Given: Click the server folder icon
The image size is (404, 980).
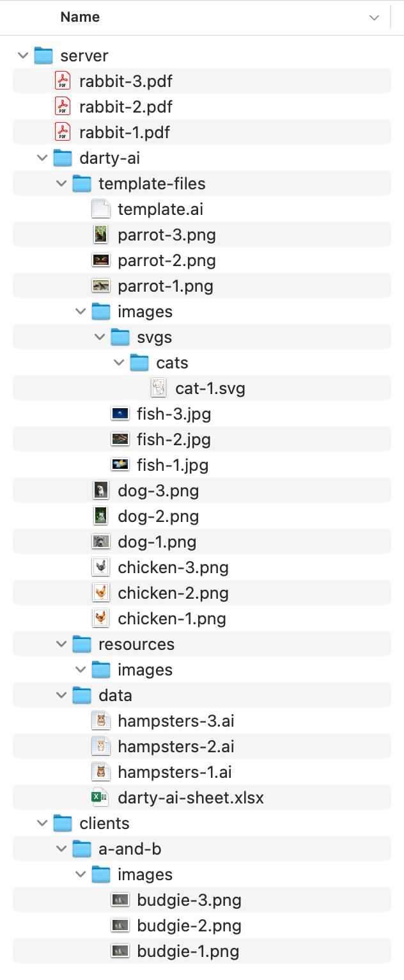Looking at the screenshot, I should point(43,55).
